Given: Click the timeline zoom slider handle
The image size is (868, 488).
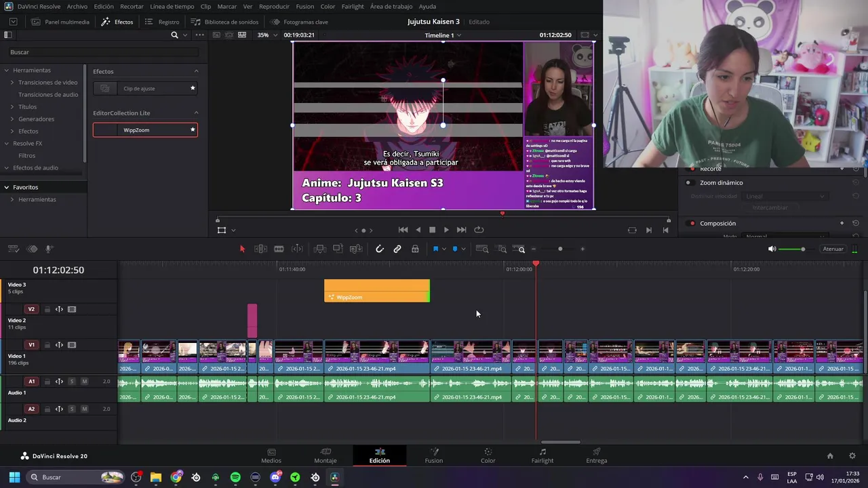Looking at the screenshot, I should (x=560, y=249).
